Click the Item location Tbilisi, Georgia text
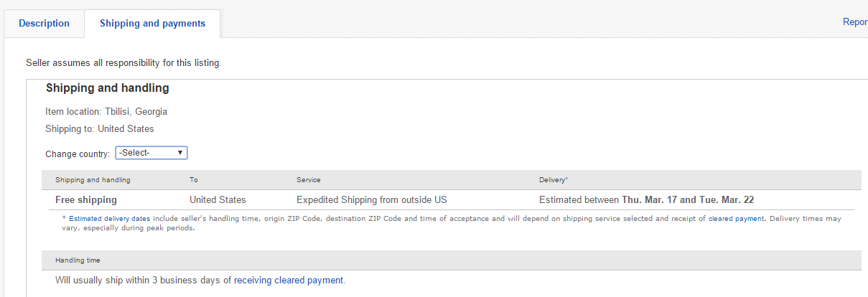868x297 pixels. [x=106, y=111]
